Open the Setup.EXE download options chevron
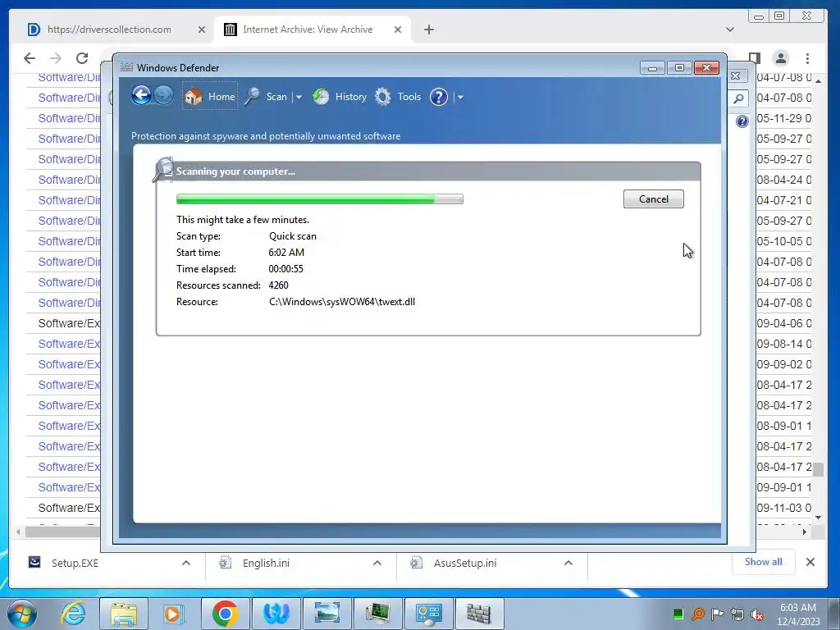This screenshot has height=630, width=840. pos(186,563)
